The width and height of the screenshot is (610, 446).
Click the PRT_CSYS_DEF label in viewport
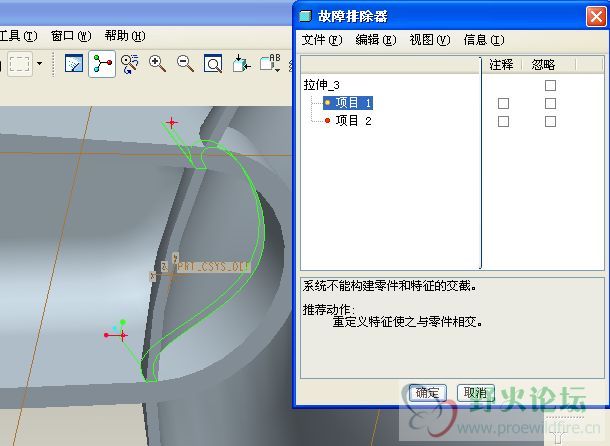point(212,267)
